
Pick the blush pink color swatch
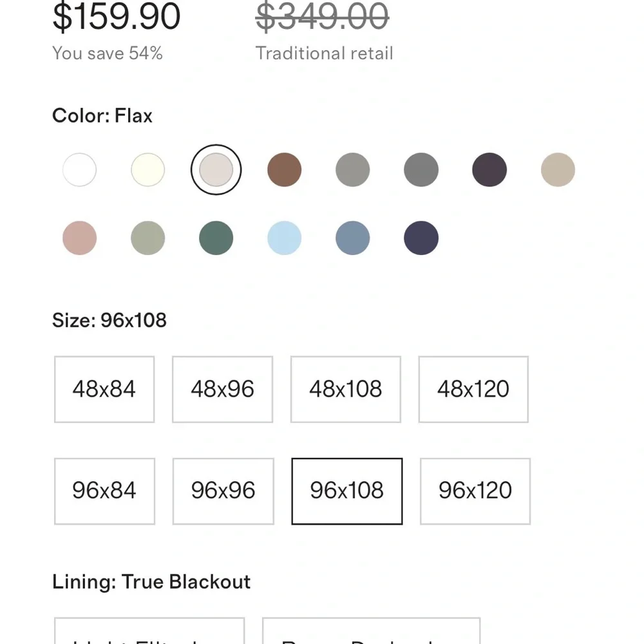[79, 238]
